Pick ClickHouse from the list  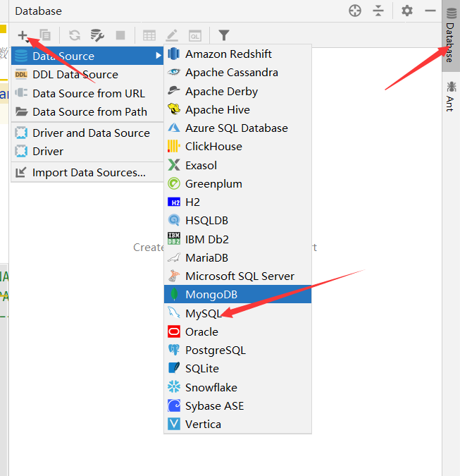[x=237, y=147]
